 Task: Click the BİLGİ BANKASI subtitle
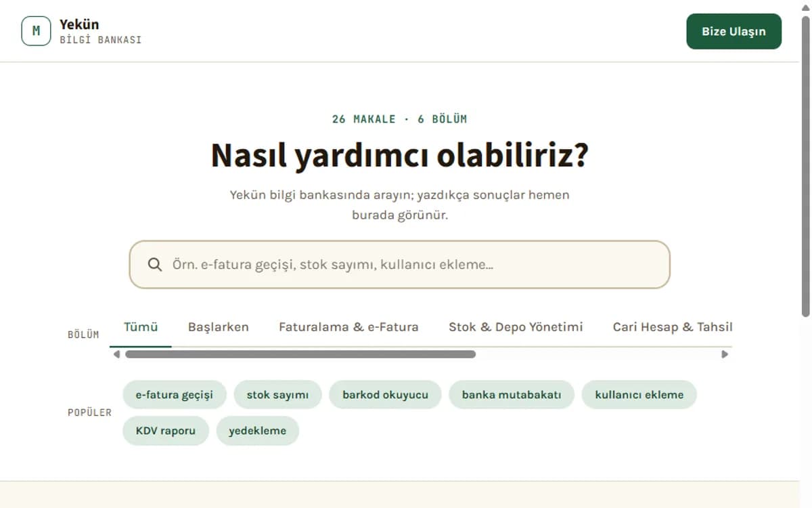(101, 40)
